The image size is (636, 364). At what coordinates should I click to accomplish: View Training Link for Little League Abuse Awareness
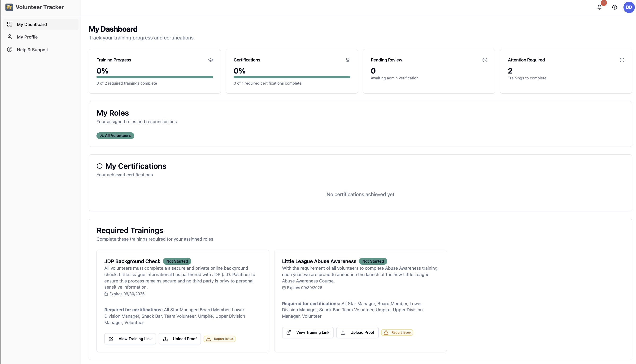click(308, 333)
